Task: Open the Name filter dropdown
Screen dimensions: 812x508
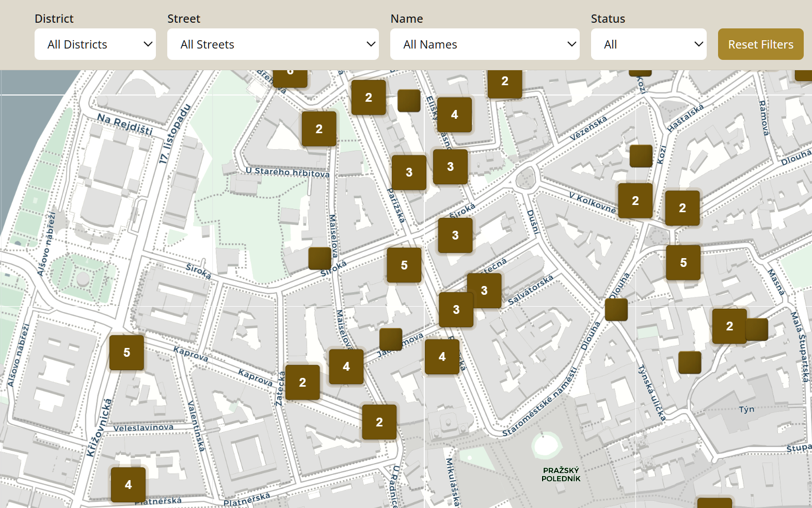Action: pyautogui.click(x=484, y=44)
